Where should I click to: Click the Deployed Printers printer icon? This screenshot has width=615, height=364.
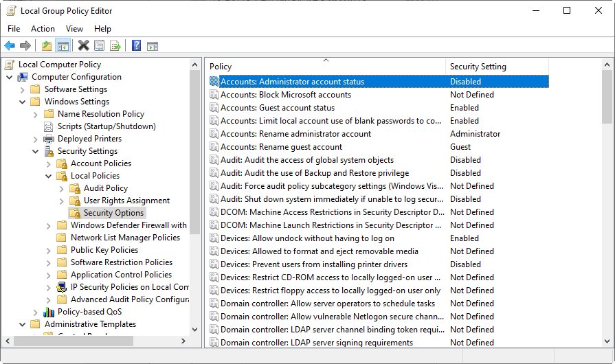tap(49, 139)
